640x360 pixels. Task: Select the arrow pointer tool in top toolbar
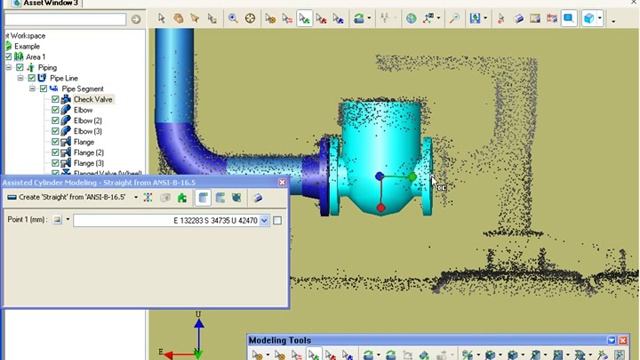(x=162, y=18)
